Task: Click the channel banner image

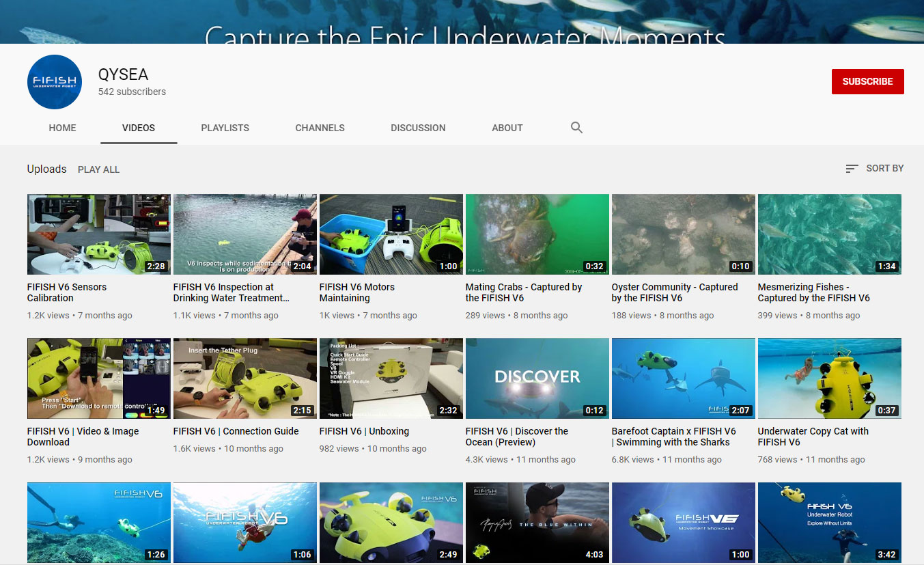Action: point(462,22)
